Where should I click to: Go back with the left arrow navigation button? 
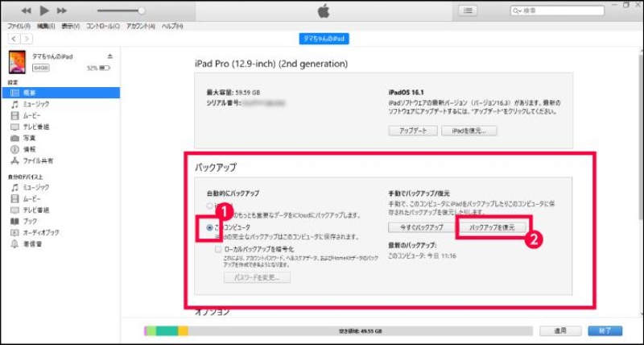14,39
